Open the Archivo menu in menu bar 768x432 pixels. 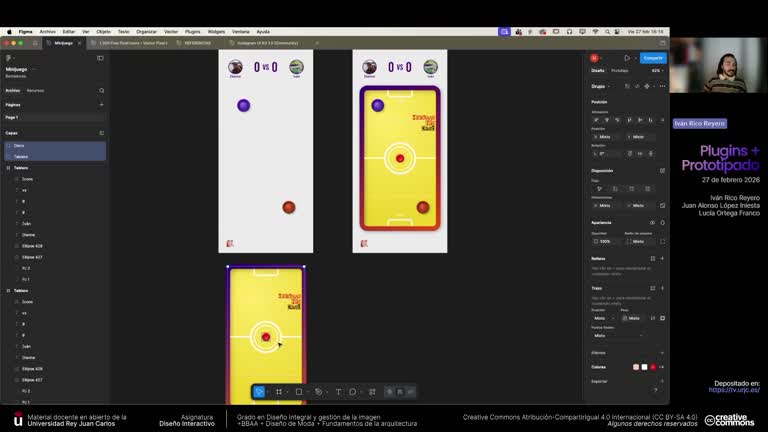click(48, 31)
